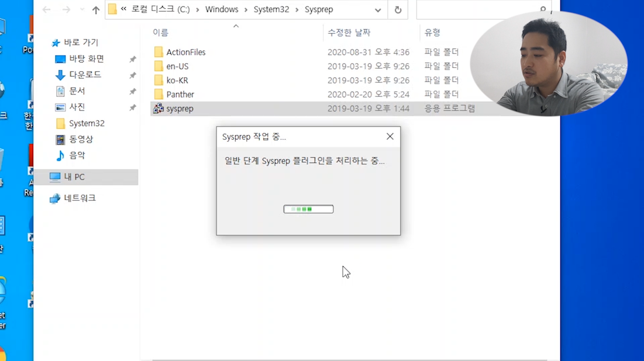Image resolution: width=644 pixels, height=361 pixels.
Task: Click Sysprep in the address path
Action: click(x=319, y=9)
